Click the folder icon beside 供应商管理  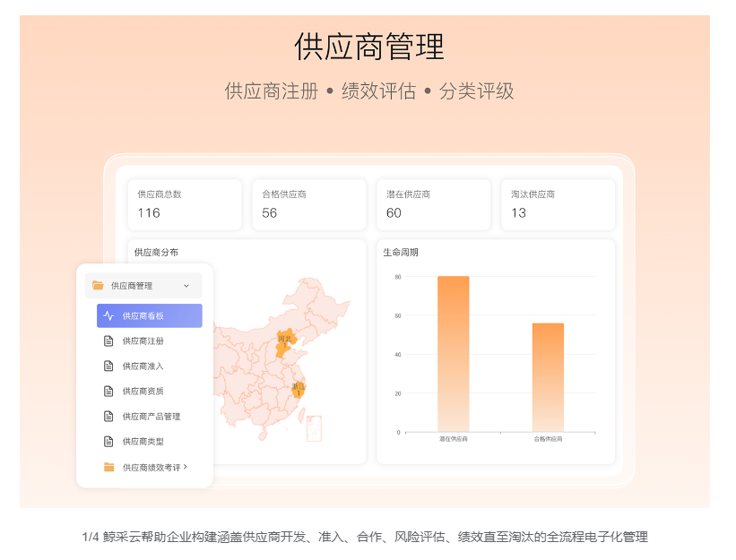98,286
